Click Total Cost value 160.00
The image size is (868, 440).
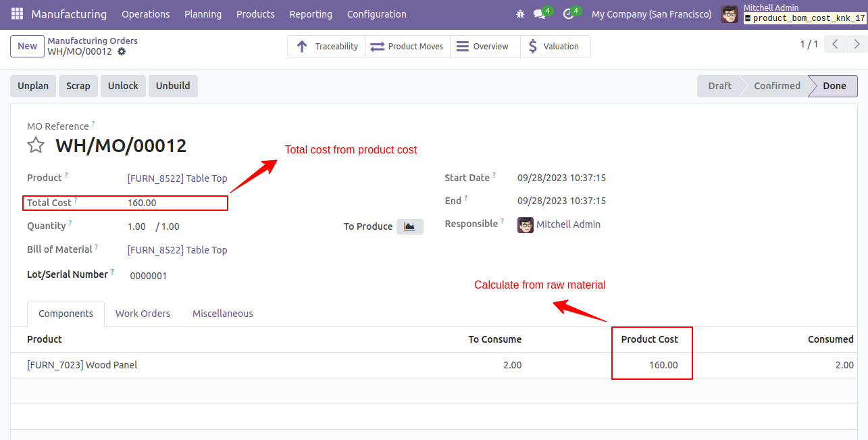point(142,203)
